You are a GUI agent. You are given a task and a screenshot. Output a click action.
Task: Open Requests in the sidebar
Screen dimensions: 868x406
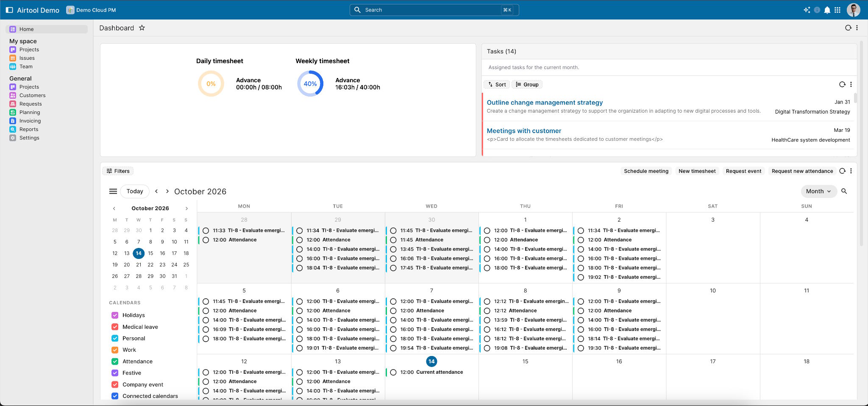(31, 104)
